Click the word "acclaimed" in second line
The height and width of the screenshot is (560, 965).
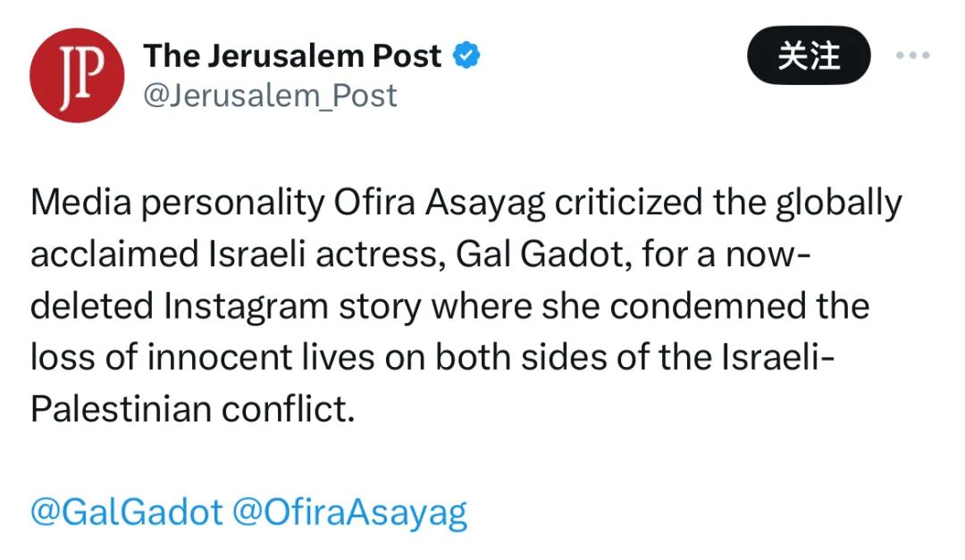pyautogui.click(x=113, y=255)
